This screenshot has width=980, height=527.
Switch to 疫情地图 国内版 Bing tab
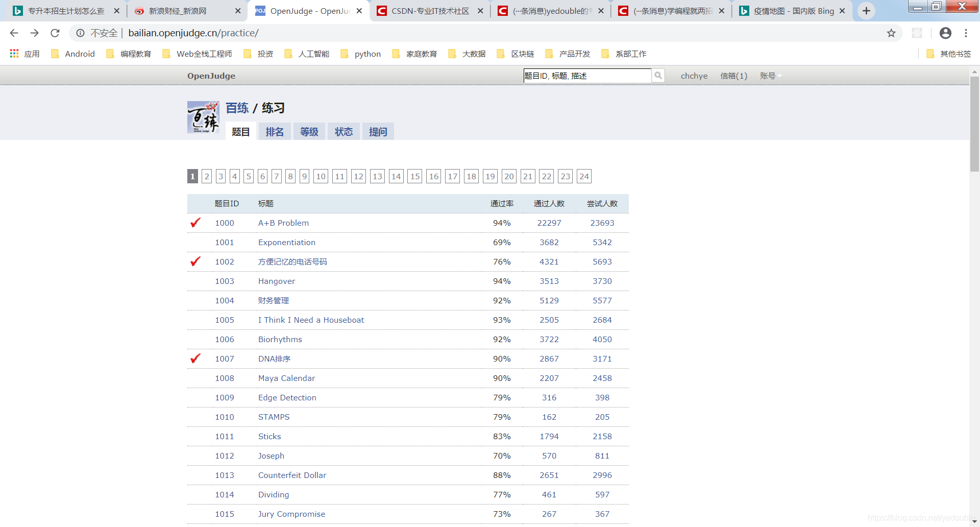click(x=794, y=11)
